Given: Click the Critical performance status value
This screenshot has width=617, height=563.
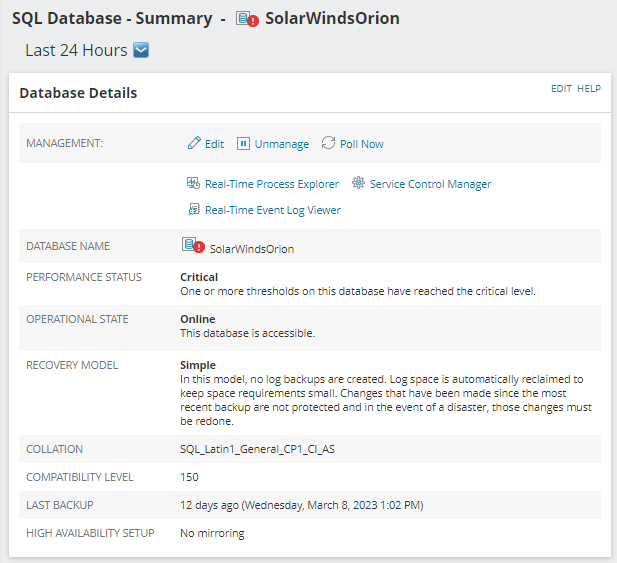Looking at the screenshot, I should click(199, 277).
